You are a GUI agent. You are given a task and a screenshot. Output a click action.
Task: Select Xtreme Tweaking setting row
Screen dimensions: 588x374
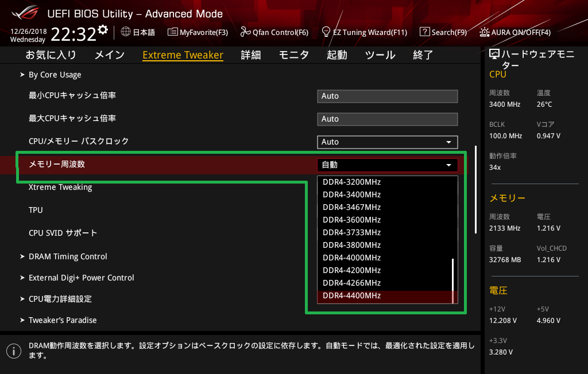pyautogui.click(x=60, y=187)
